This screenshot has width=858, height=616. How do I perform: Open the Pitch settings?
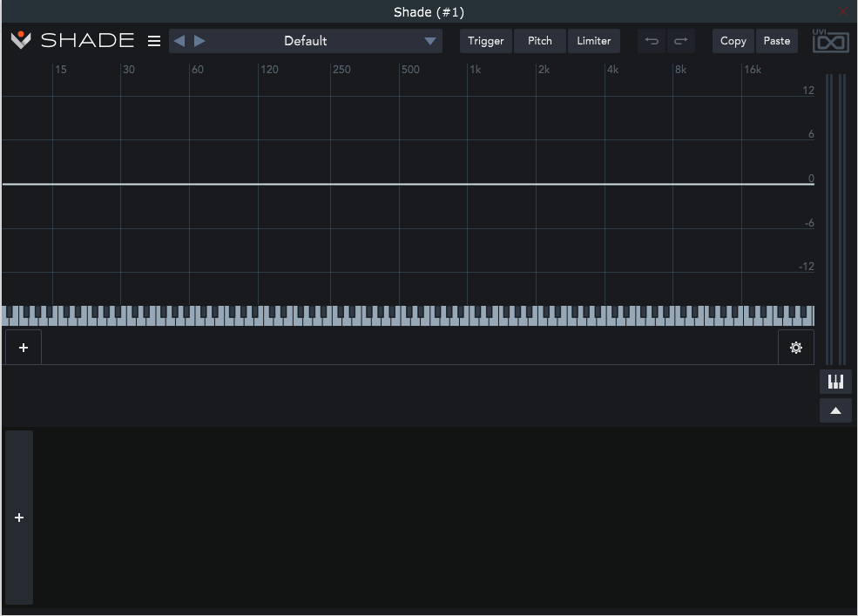click(539, 41)
